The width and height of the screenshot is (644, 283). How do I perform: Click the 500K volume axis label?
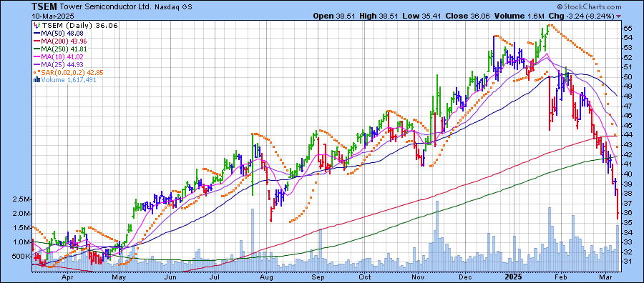pos(20,257)
